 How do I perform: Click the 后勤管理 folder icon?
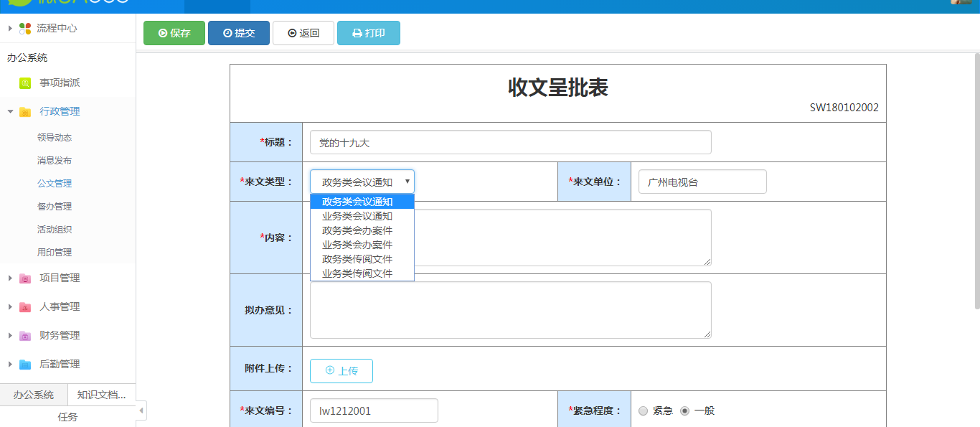(25, 365)
